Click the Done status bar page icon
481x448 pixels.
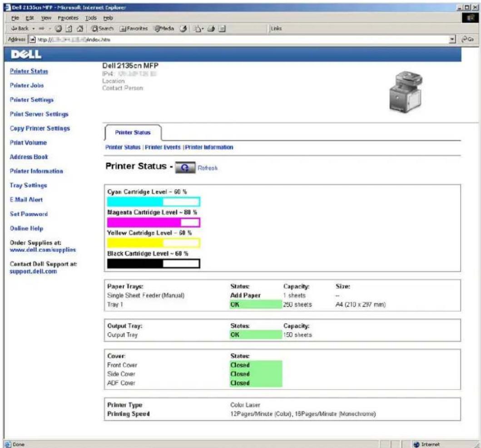[8, 444]
